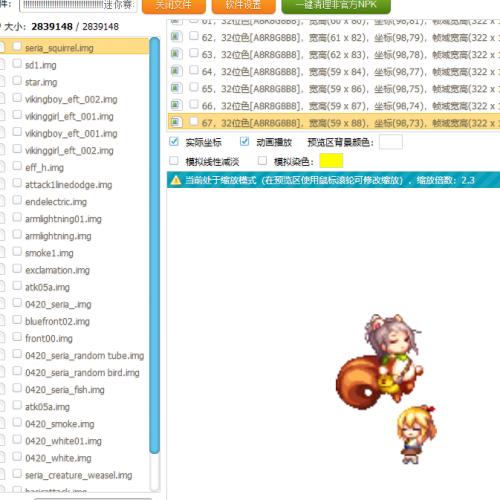The width and height of the screenshot is (500, 500).
Task: Click the image icon of frame 64
Action: coord(176,71)
